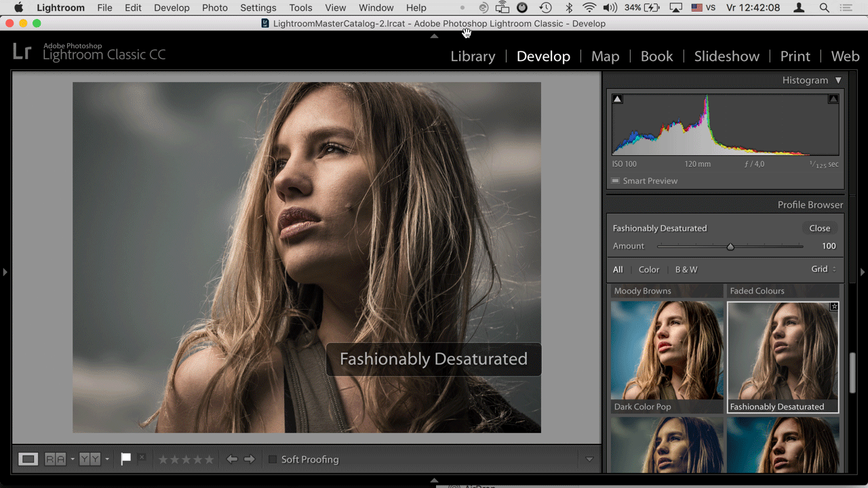This screenshot has width=868, height=488.
Task: Click the profile Amount slider handle
Action: point(730,247)
